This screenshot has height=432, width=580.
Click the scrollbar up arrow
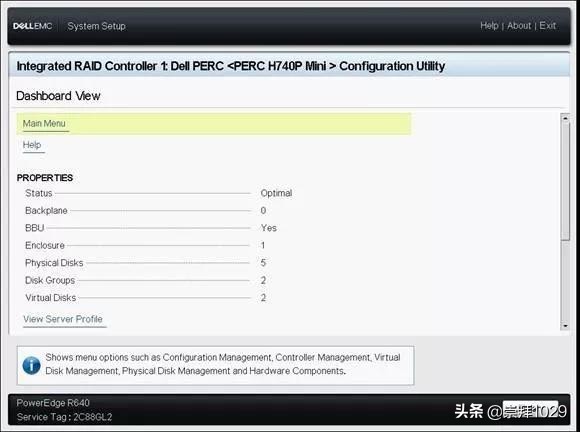(565, 118)
